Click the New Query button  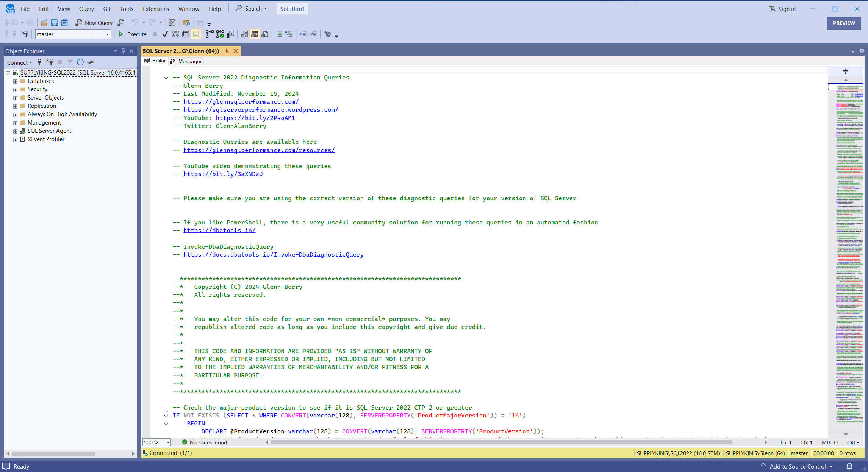click(x=94, y=23)
